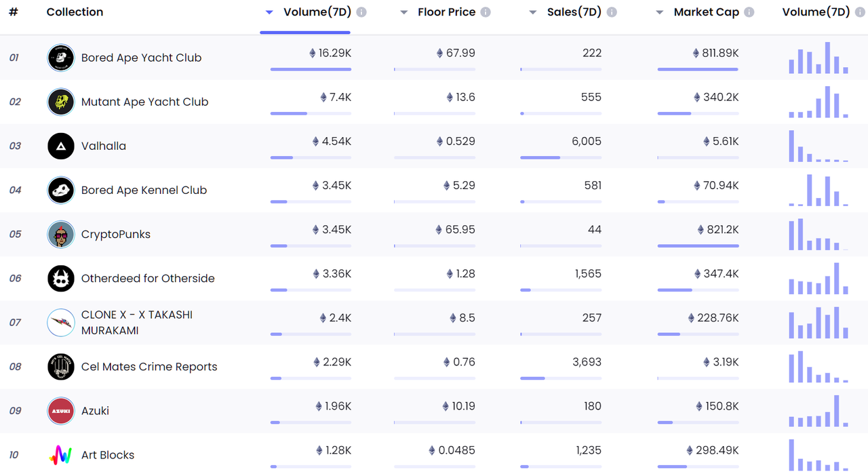Image resolution: width=868 pixels, height=474 pixels.
Task: Sort by Volume(7D) using its dropdown arrow
Action: pos(269,12)
